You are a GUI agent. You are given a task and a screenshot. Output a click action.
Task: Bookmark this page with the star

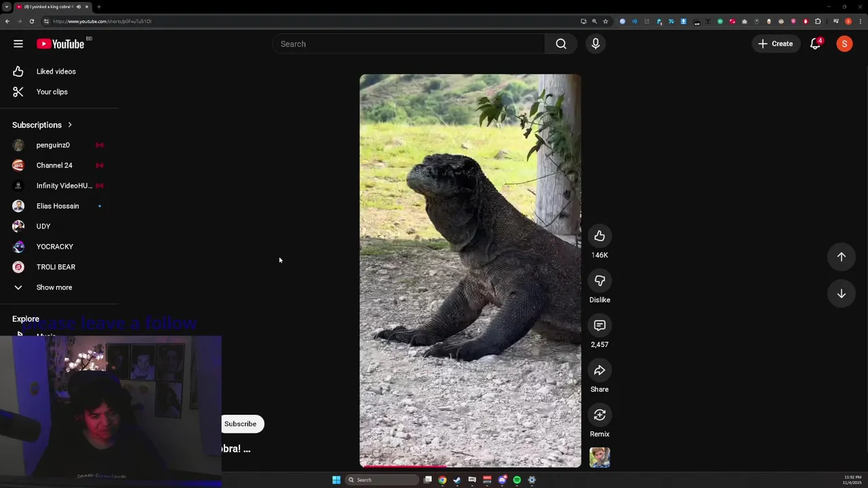[606, 21]
